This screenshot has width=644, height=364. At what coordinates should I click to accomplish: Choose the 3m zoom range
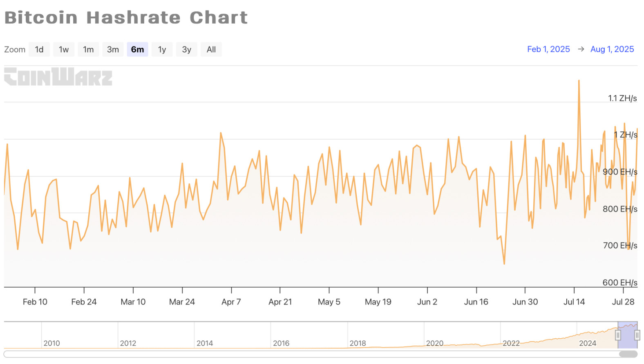tap(113, 49)
